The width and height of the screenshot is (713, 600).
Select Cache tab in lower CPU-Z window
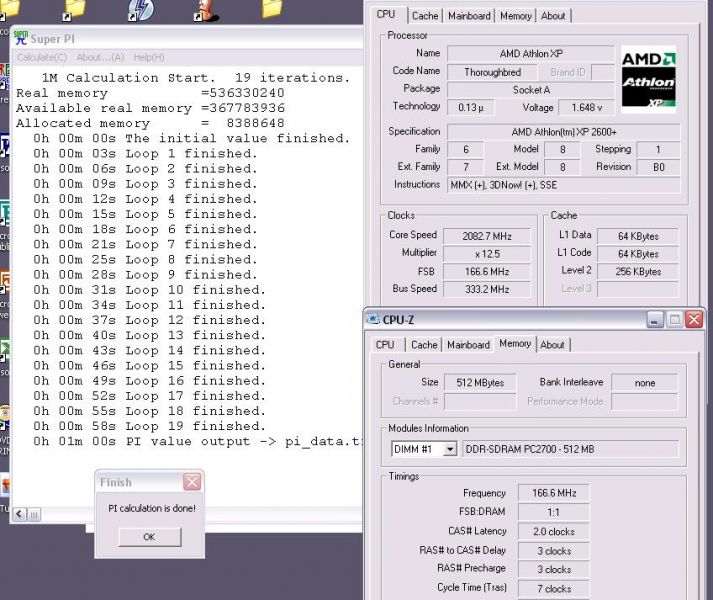pos(424,345)
